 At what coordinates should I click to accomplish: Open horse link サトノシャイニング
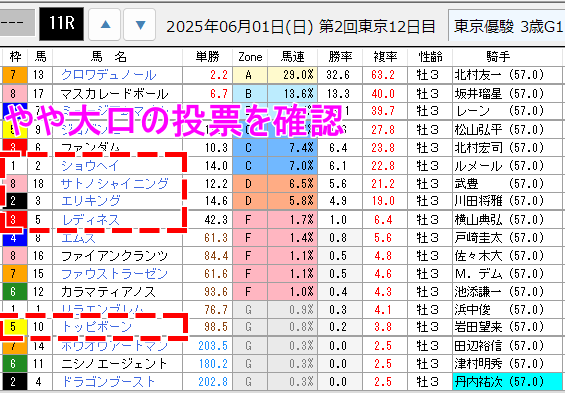115,184
